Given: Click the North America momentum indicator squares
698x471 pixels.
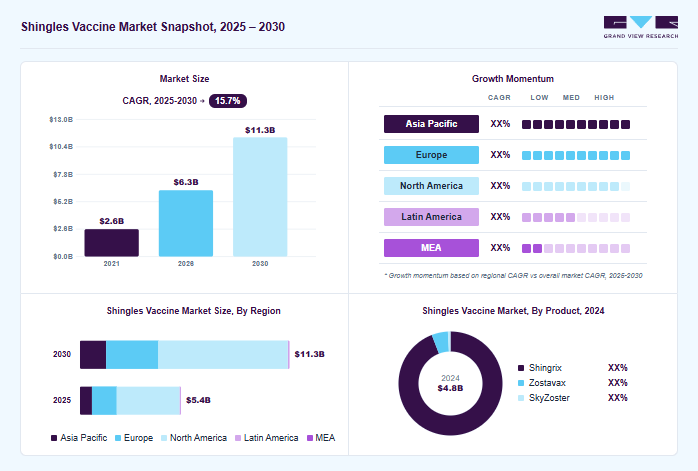Looking at the screenshot, I should click(576, 187).
